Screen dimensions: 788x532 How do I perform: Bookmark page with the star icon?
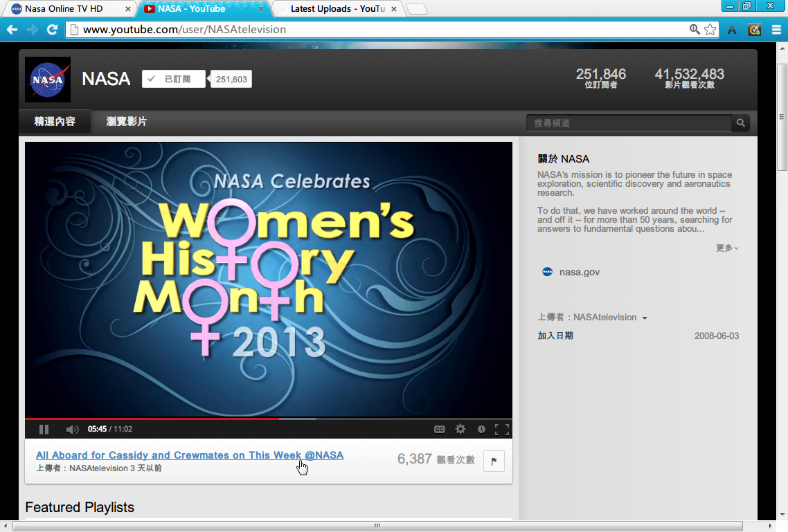(x=710, y=30)
